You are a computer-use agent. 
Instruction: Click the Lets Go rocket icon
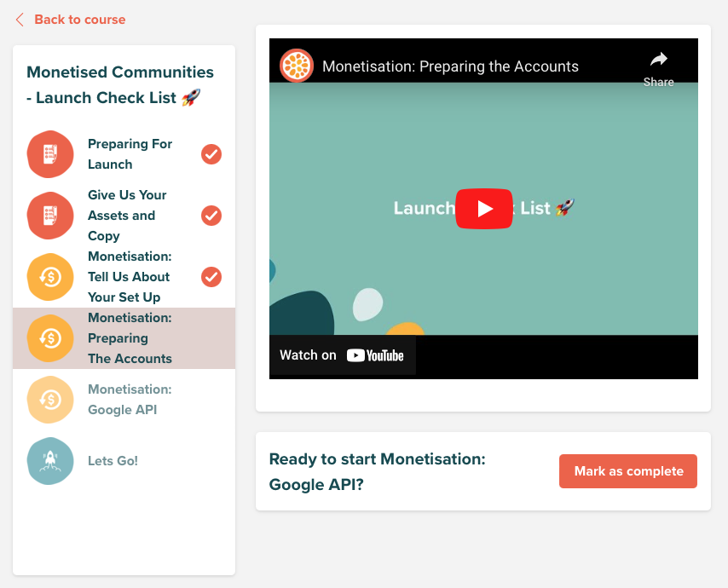coord(50,461)
